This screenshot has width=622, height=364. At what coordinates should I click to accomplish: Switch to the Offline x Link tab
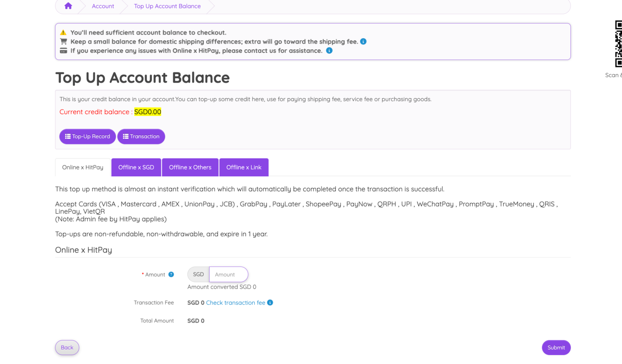(x=244, y=167)
